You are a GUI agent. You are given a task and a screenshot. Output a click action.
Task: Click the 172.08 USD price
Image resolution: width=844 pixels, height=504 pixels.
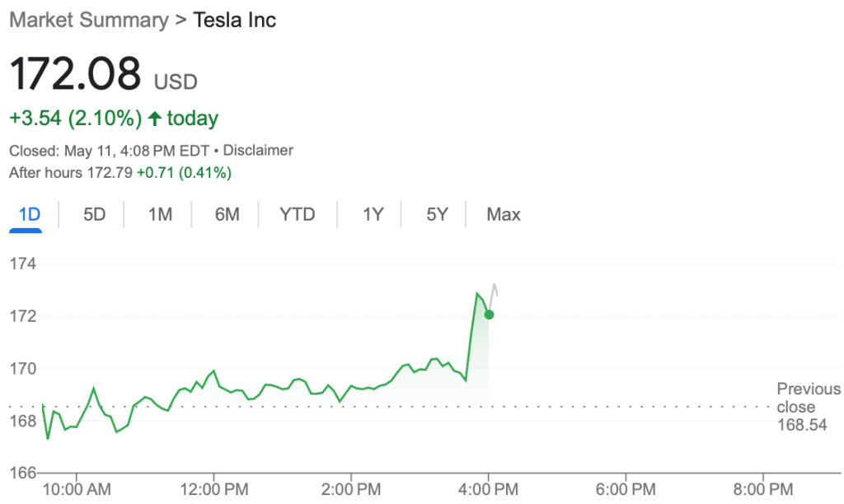click(x=103, y=73)
